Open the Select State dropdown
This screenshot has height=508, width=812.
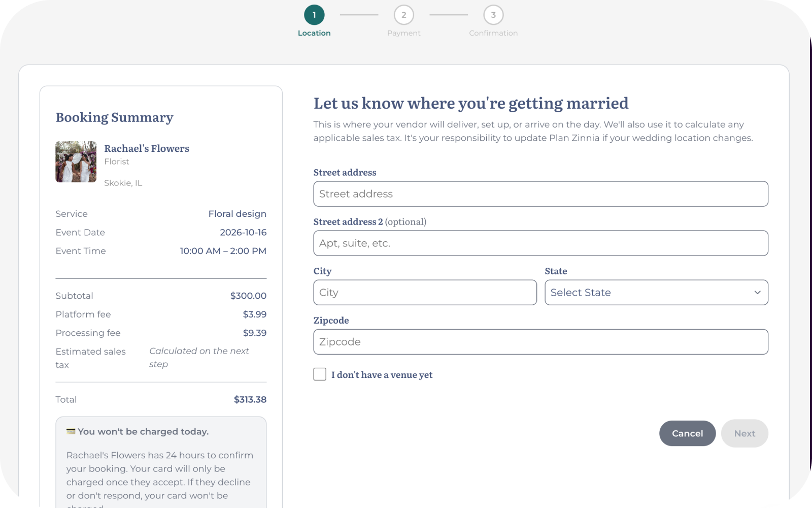tap(656, 293)
